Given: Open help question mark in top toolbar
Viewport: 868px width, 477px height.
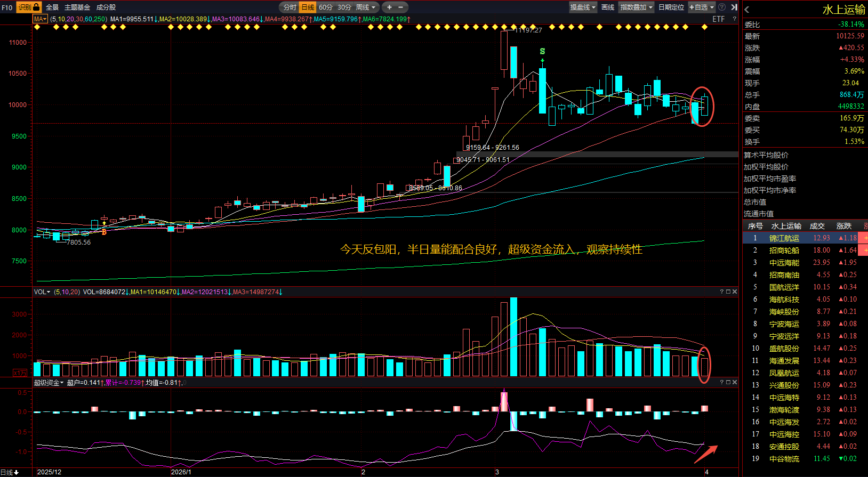Looking at the screenshot, I should point(722,7).
